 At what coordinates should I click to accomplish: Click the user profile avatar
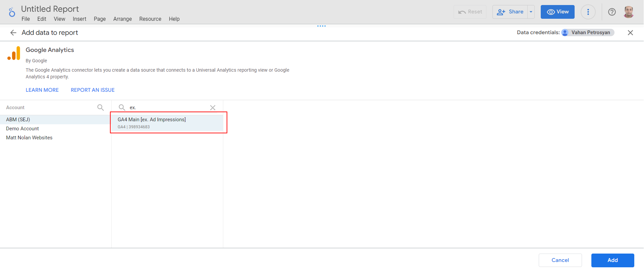(629, 12)
